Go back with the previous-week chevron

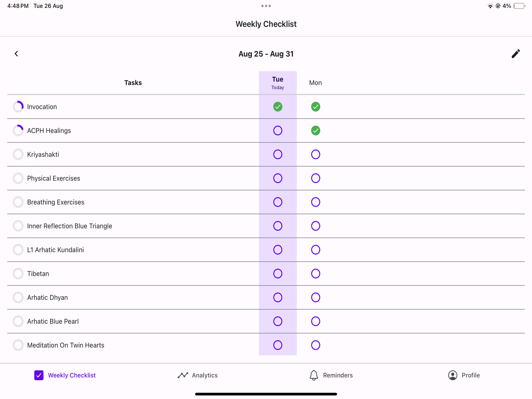[x=16, y=54]
